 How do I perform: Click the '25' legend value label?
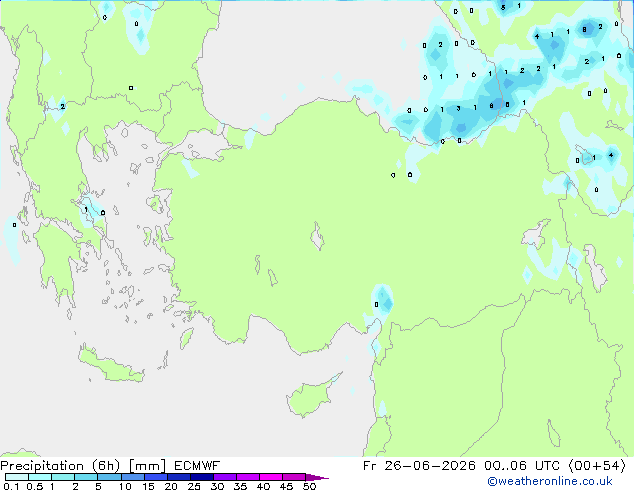(194, 486)
